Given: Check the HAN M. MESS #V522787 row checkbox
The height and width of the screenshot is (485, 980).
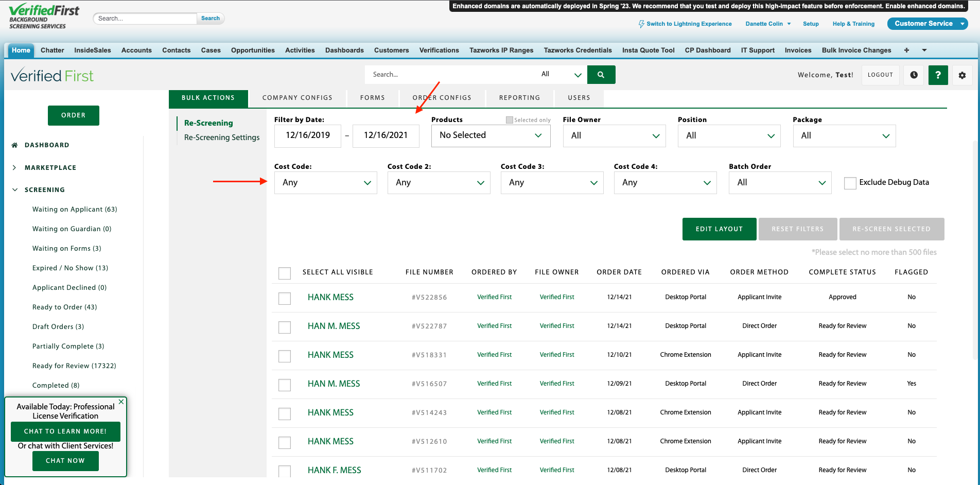Looking at the screenshot, I should [285, 327].
